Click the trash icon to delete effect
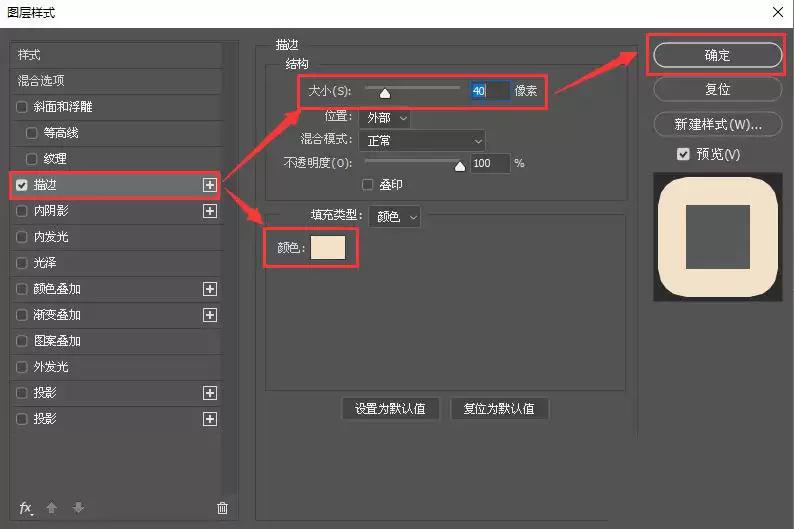Viewport: 794px width, 529px height. tap(222, 508)
